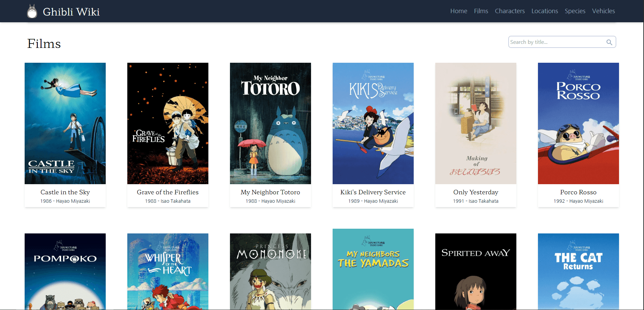Open the Spirited Away poster
The height and width of the screenshot is (310, 644).
476,271
